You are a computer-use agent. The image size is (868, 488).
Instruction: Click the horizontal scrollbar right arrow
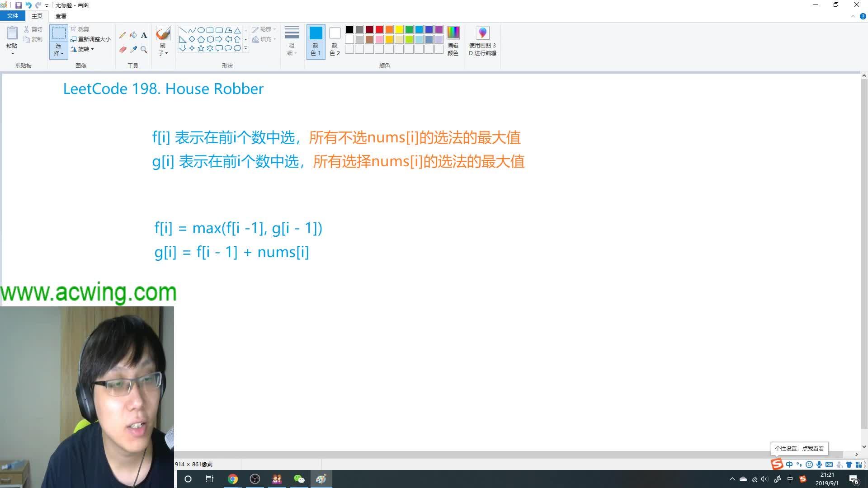point(856,454)
